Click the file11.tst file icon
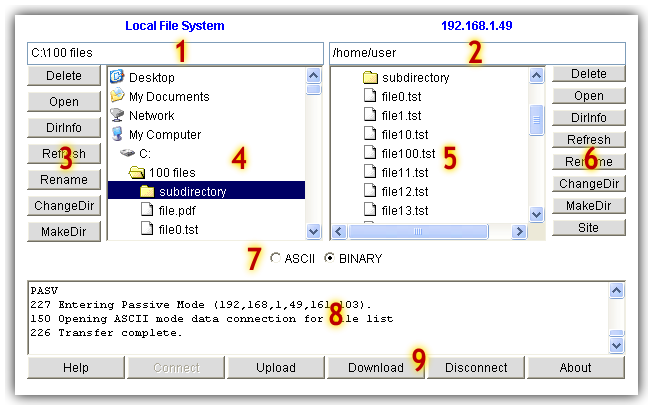Viewport: 653px width, 410px height. [x=370, y=171]
